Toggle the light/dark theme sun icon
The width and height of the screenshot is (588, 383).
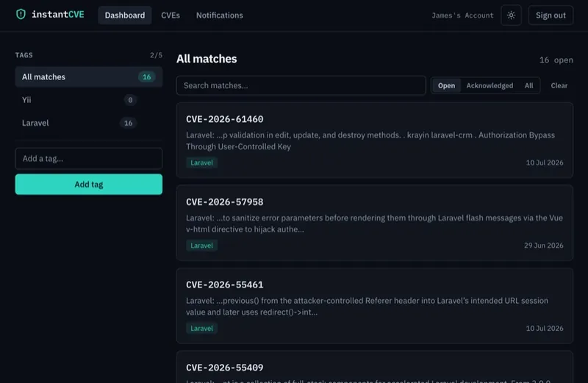tap(511, 15)
